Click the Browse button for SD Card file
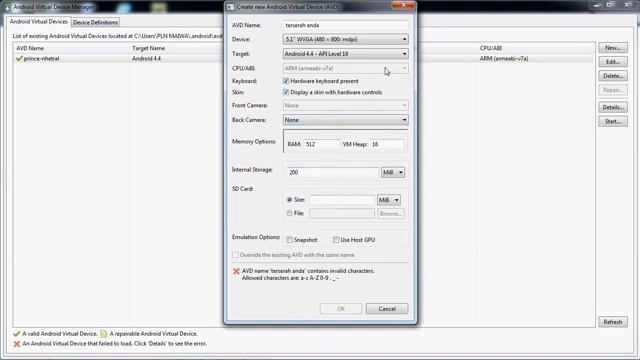 391,213
